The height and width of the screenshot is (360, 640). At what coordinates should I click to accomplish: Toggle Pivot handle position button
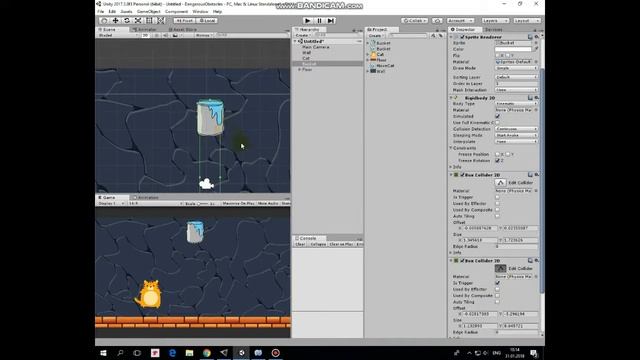tap(184, 20)
